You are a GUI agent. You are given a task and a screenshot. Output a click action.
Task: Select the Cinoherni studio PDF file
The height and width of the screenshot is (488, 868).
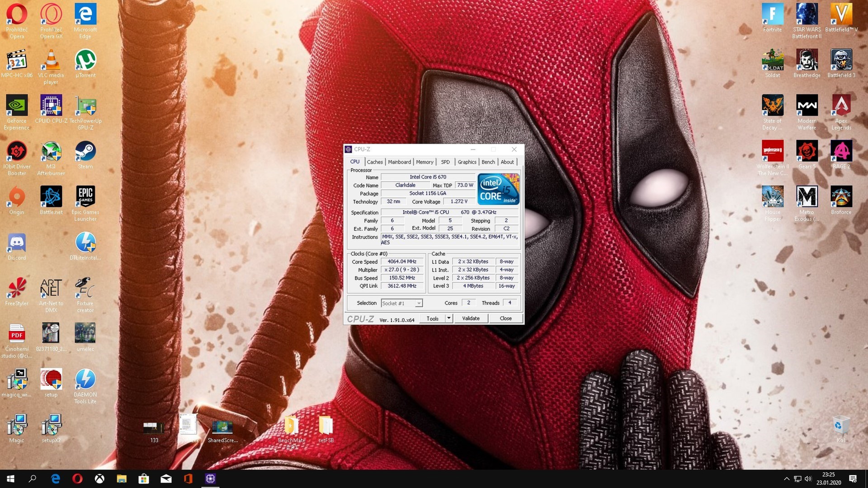[x=17, y=341]
